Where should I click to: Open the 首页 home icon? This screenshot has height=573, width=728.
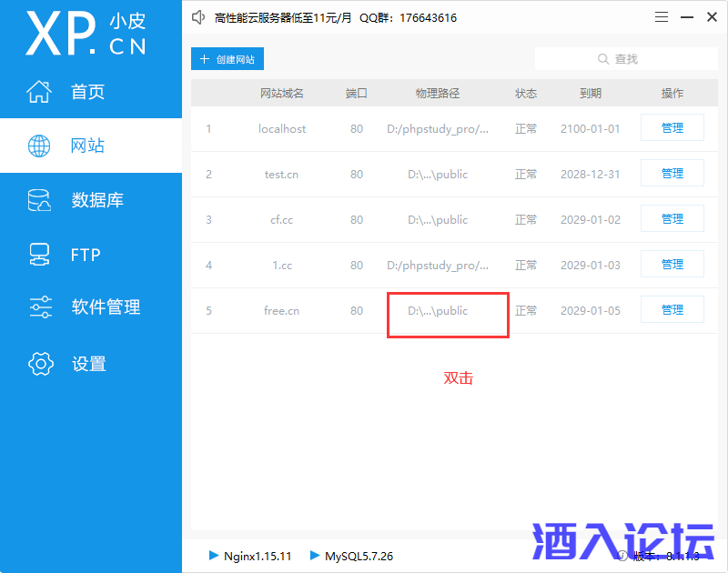pyautogui.click(x=39, y=92)
